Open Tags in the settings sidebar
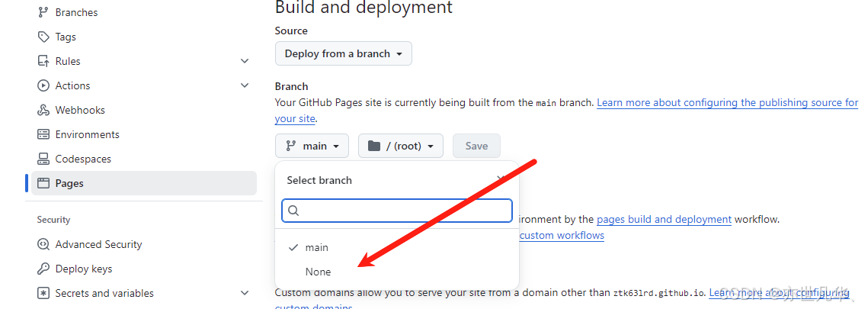 pyautogui.click(x=66, y=37)
